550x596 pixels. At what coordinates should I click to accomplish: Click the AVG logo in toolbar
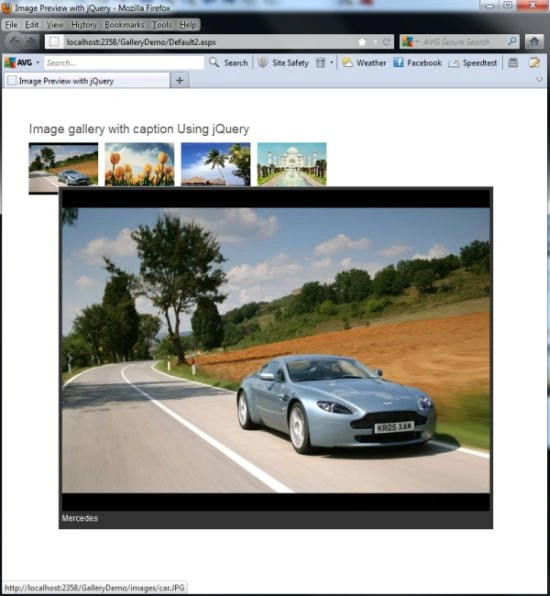[x=18, y=63]
